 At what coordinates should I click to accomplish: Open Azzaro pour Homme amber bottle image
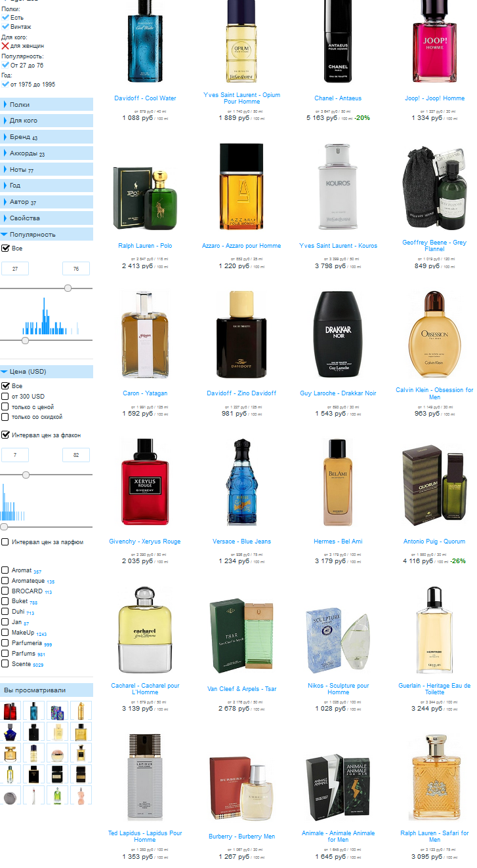241,187
